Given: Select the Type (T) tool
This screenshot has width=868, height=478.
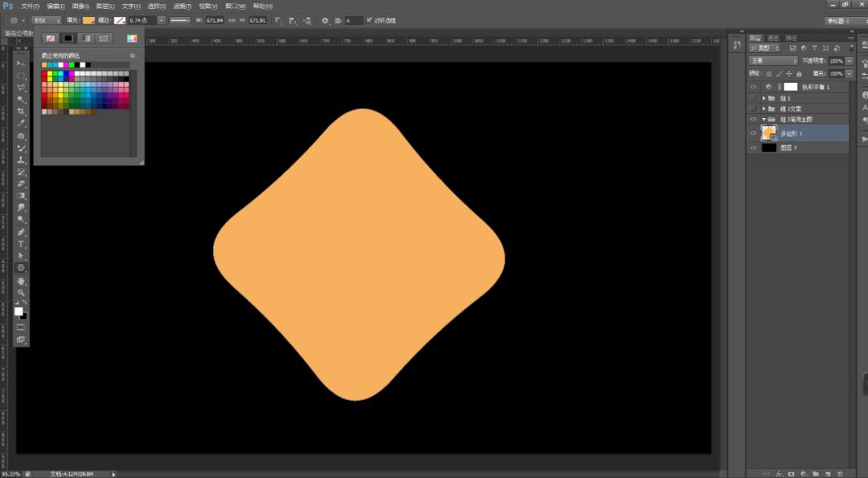Looking at the screenshot, I should coord(22,243).
